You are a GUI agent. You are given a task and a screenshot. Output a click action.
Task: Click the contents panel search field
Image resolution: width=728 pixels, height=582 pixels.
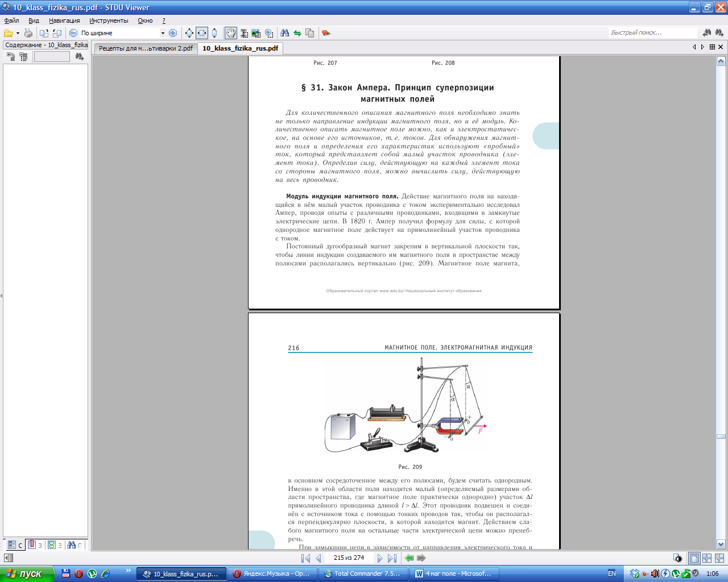click(52, 56)
